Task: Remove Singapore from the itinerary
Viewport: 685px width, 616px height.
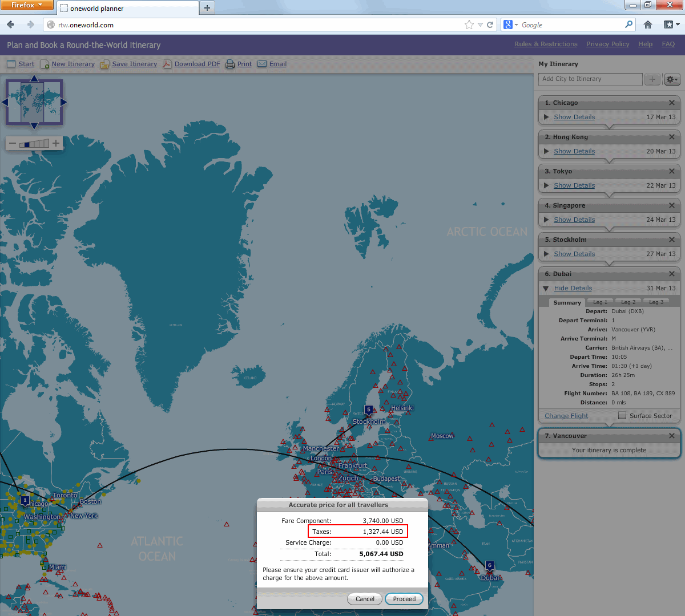Action: click(x=672, y=205)
